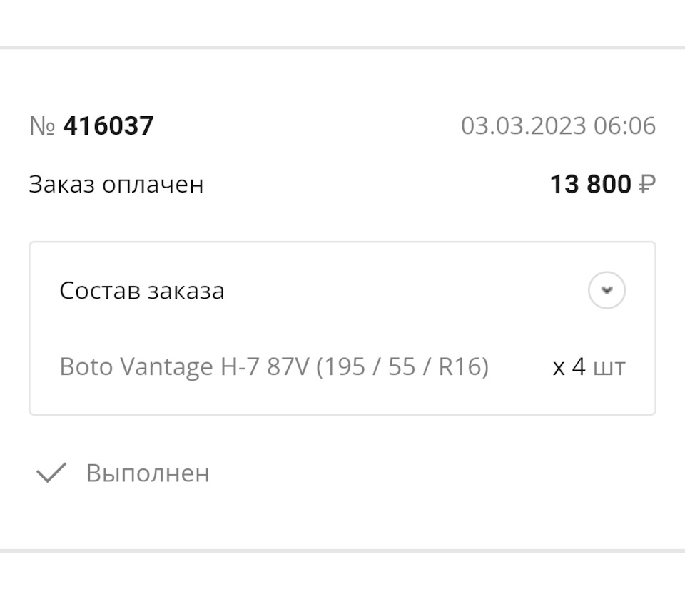
Task: Click the word Состав in the card header
Action: click(100, 291)
